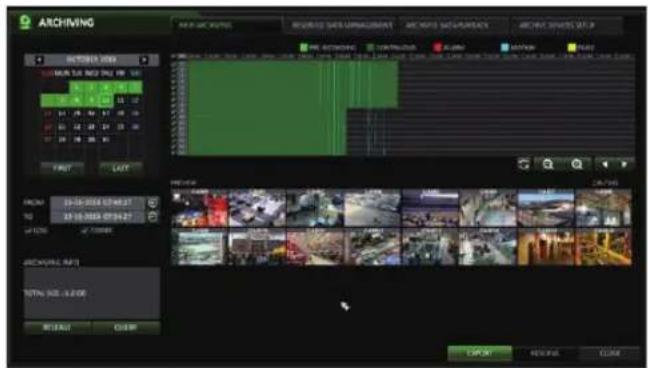Select date 31 in October calendar
The width and height of the screenshot is (648, 368).
(106, 140)
